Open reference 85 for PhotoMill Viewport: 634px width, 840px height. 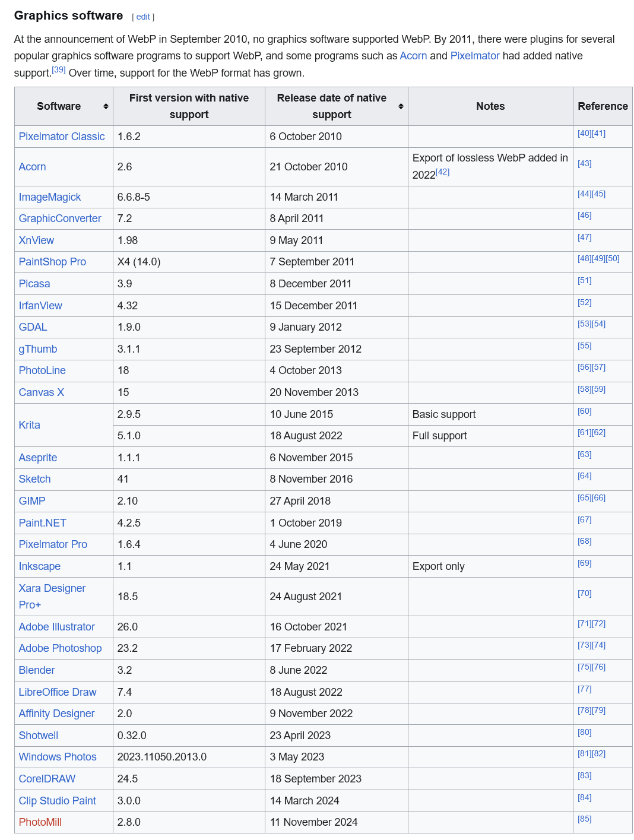pos(585,819)
